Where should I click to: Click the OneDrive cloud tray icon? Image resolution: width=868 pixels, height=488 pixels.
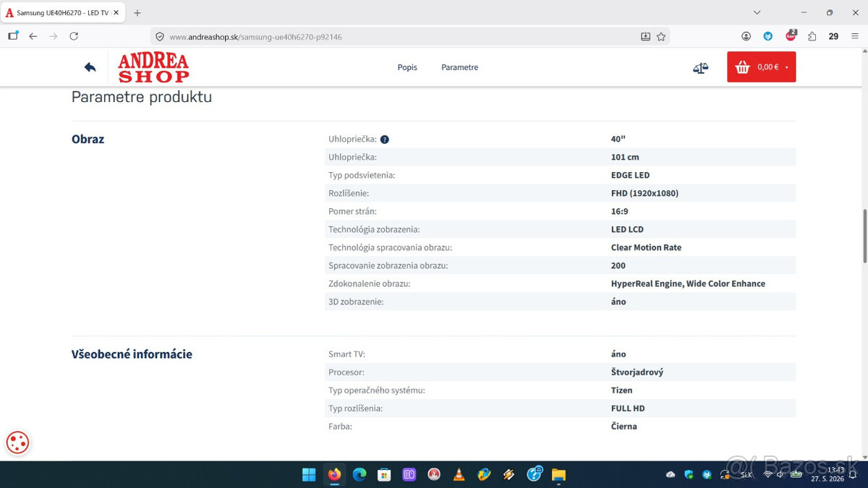(671, 474)
